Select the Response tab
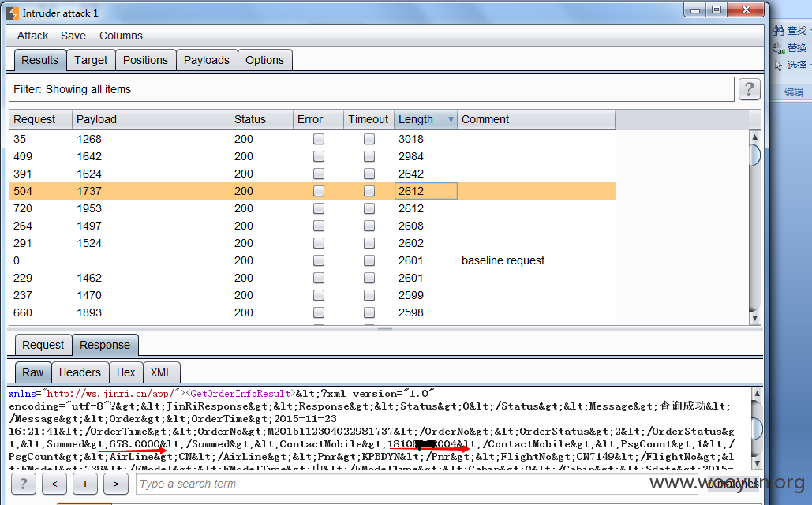The image size is (812, 505). pos(105,345)
